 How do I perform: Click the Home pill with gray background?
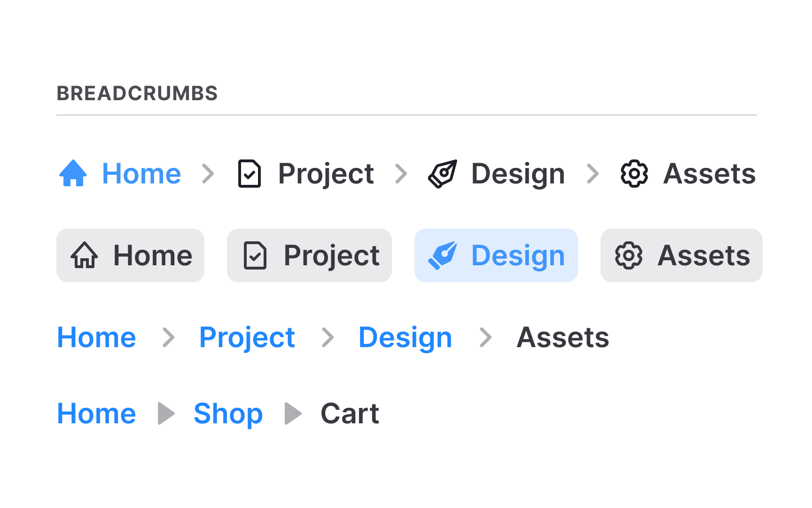click(130, 255)
